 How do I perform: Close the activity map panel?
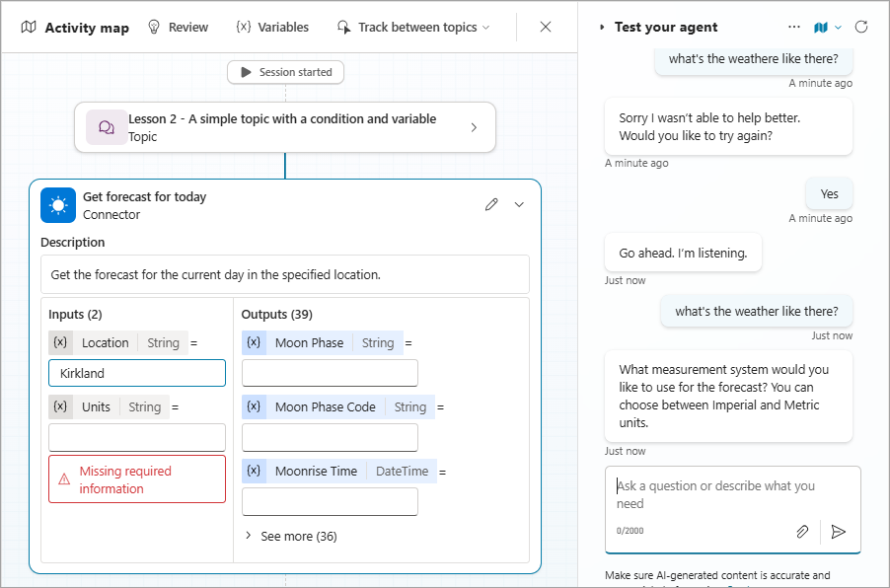click(x=546, y=27)
